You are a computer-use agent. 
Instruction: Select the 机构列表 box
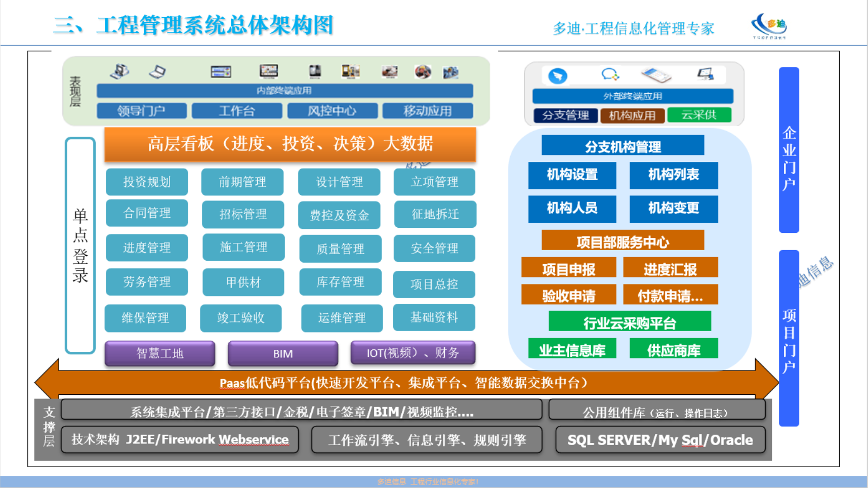(x=674, y=175)
